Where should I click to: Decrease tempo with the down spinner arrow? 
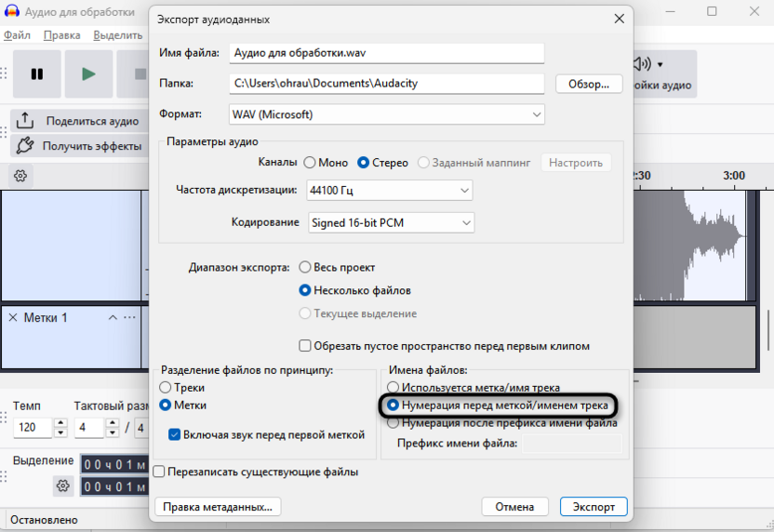(60, 432)
